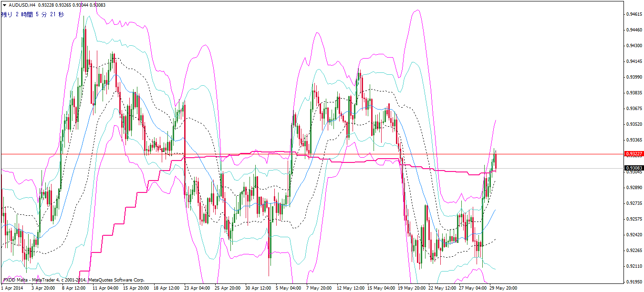Screen dimensions: 644x292
Task: Click the 3 Apr 20:00 time label
Action: pos(43,288)
